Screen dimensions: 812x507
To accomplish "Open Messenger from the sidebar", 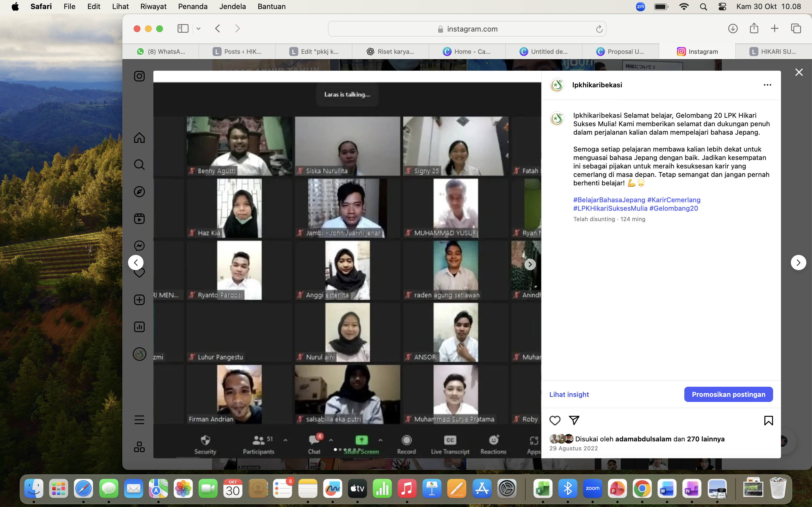I will point(139,246).
